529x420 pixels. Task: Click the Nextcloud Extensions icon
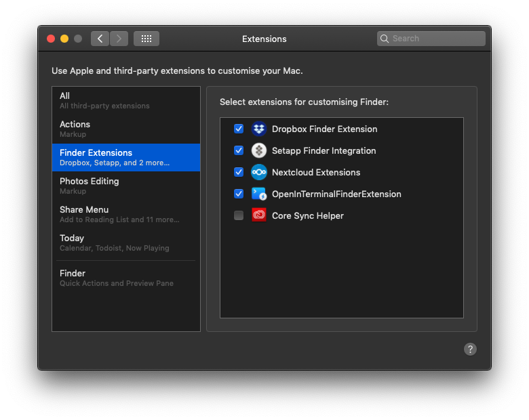tap(259, 172)
